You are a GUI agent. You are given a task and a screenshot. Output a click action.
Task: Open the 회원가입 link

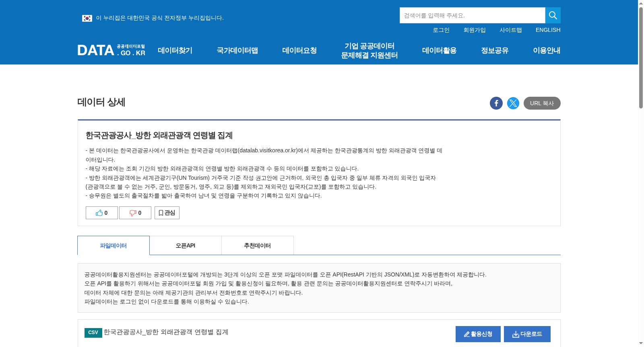click(x=475, y=30)
